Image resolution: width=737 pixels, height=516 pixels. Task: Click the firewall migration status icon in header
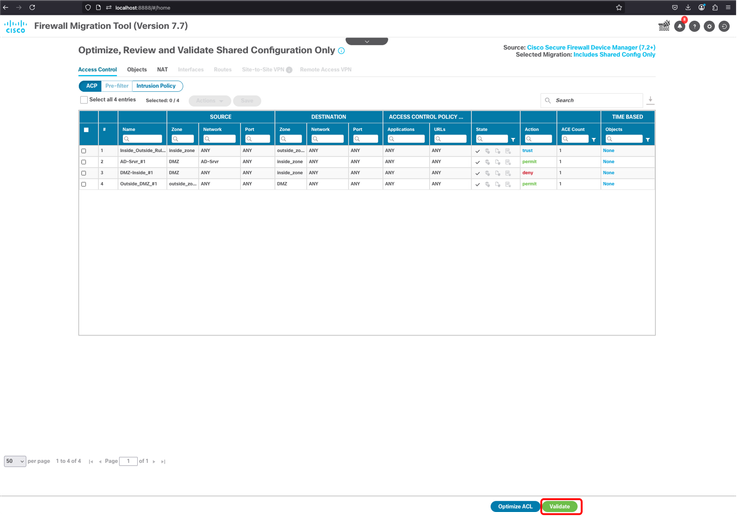click(664, 26)
